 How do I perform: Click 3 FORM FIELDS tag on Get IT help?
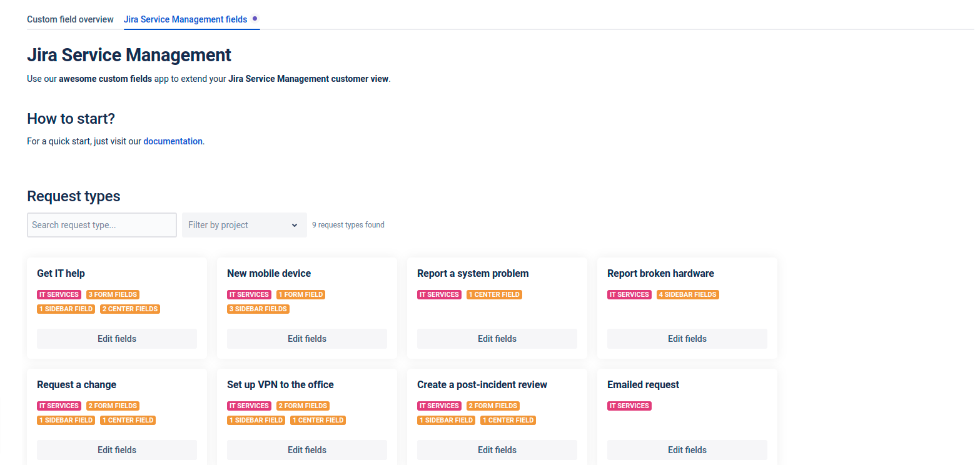pos(113,294)
